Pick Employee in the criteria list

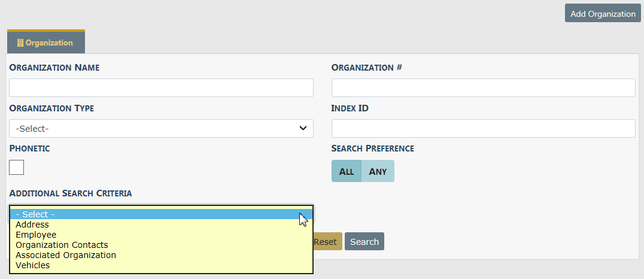point(36,235)
